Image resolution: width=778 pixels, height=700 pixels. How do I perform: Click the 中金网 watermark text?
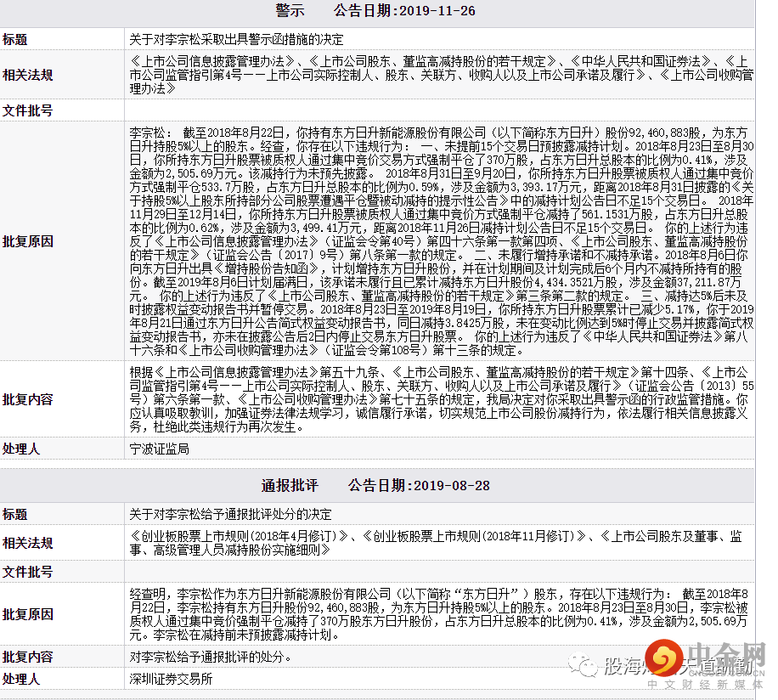(x=729, y=658)
